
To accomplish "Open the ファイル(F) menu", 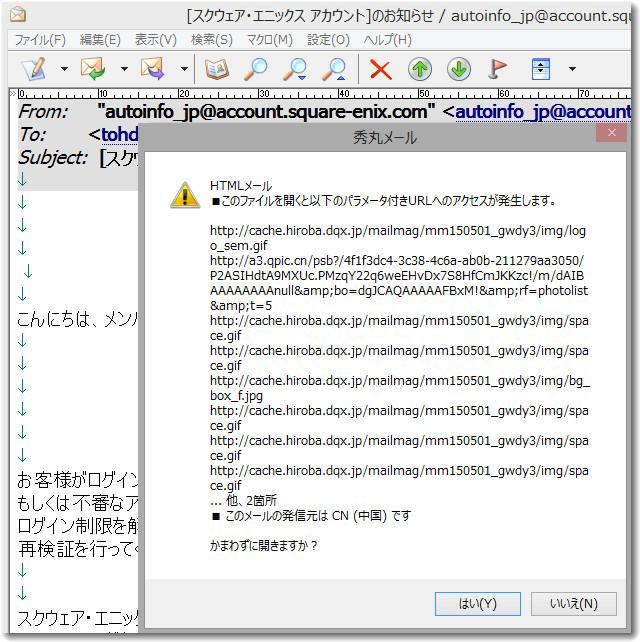I will [40, 40].
